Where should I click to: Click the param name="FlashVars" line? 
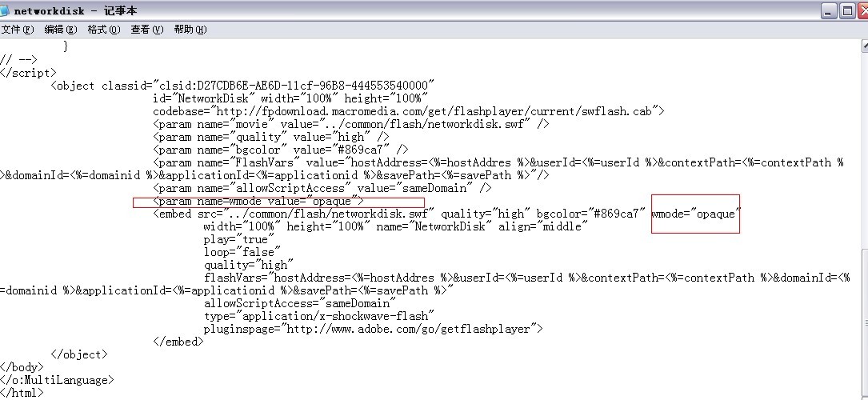[498, 162]
